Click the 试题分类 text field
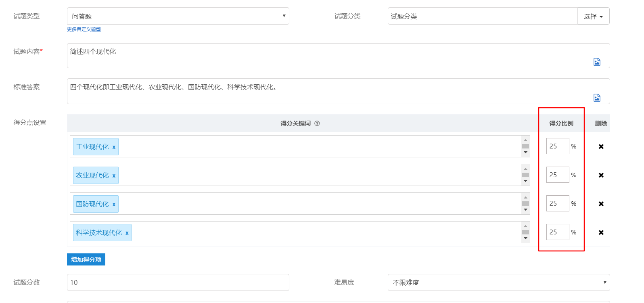The image size is (644, 303). (x=482, y=16)
